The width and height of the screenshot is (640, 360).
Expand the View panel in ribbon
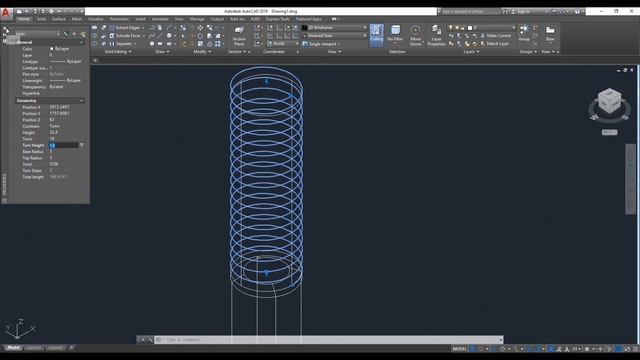334,52
